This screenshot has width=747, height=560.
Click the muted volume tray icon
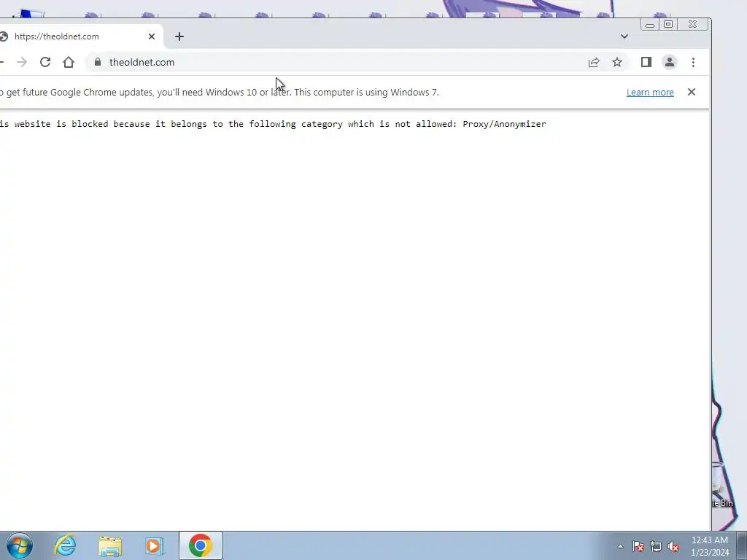673,546
